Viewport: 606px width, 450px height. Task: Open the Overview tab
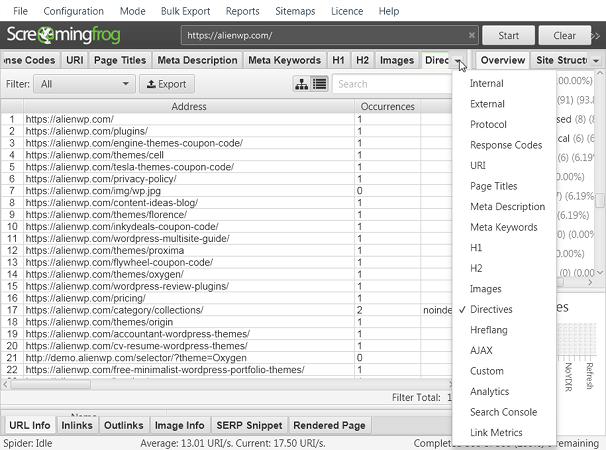tap(503, 60)
